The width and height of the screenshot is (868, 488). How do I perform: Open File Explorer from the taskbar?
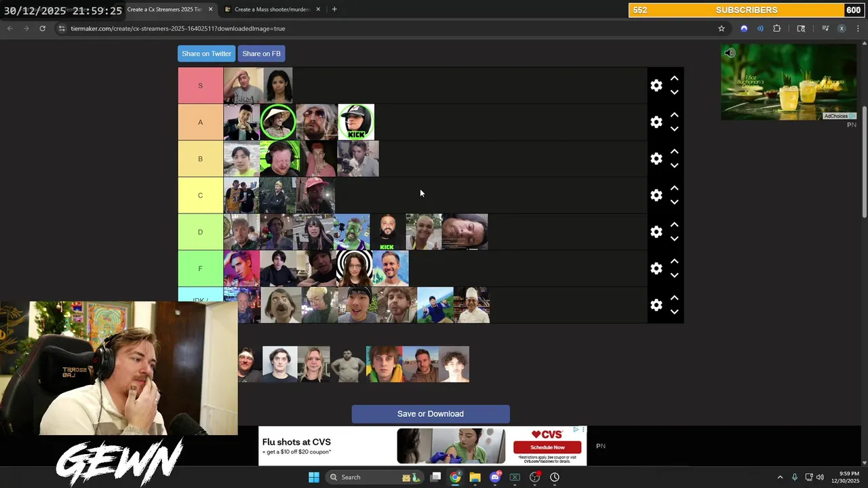475,477
